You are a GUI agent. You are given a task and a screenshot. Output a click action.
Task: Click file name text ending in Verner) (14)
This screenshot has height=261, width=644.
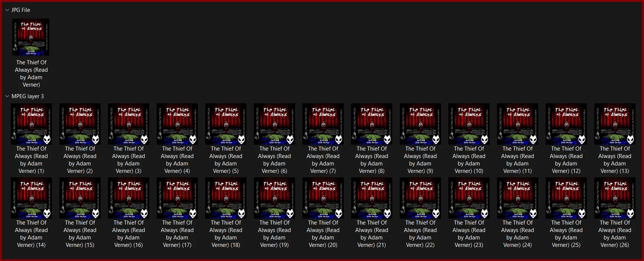tap(31, 234)
